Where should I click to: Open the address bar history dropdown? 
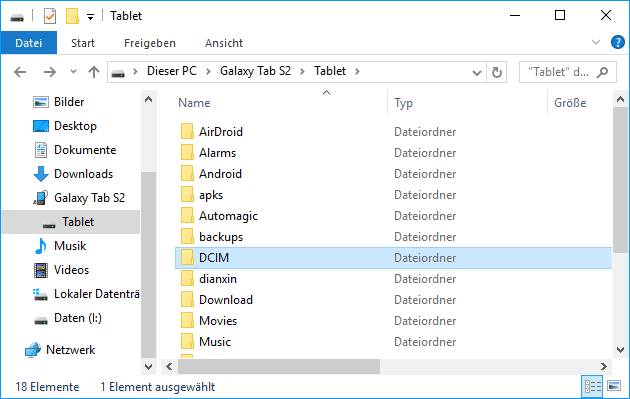477,73
